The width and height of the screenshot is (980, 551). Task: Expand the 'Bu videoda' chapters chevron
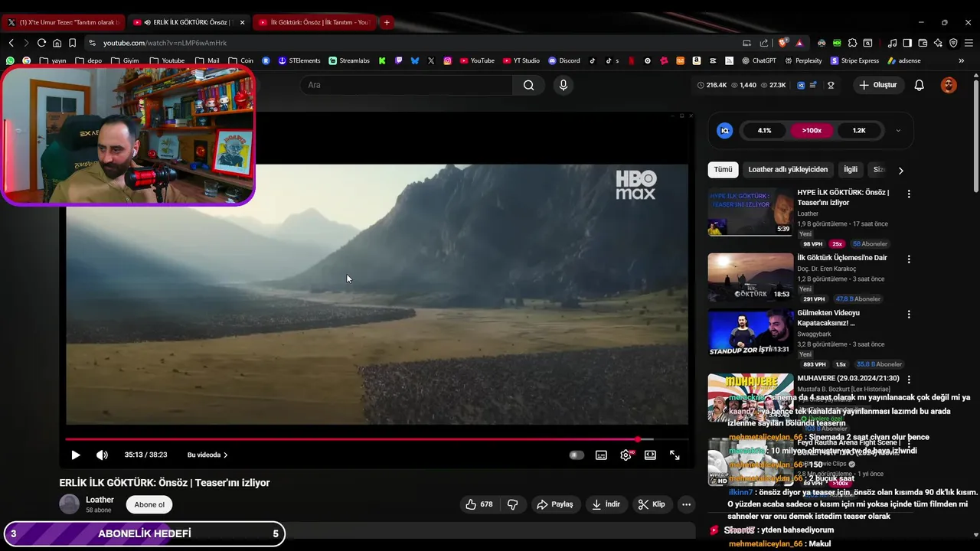point(225,455)
